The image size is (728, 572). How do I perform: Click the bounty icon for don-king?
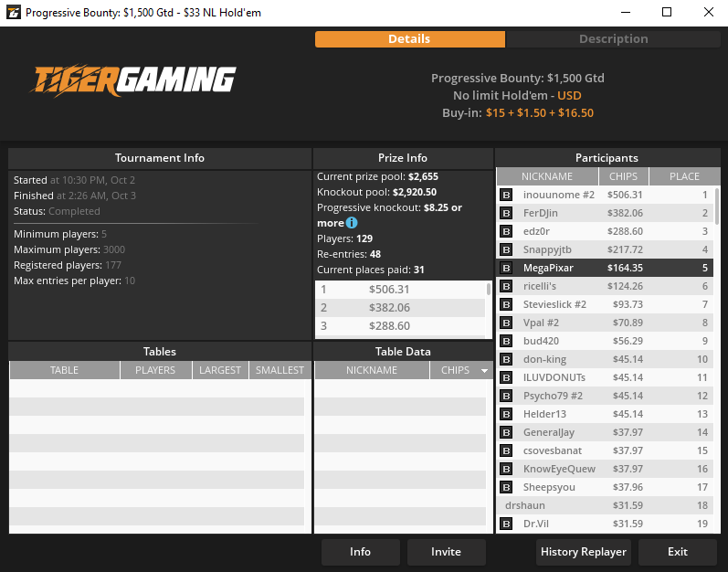(506, 359)
